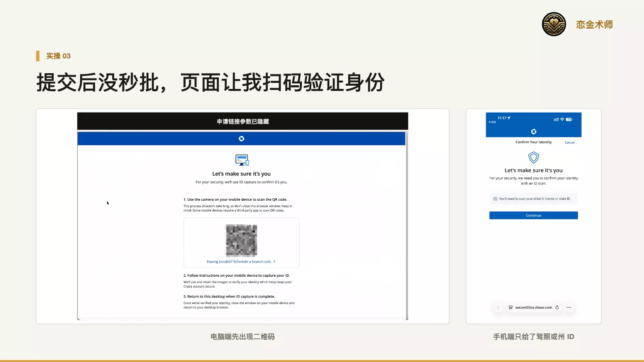Click the chevron after the branch visit link
Viewport: 644px width, 362px height.
[275, 261]
